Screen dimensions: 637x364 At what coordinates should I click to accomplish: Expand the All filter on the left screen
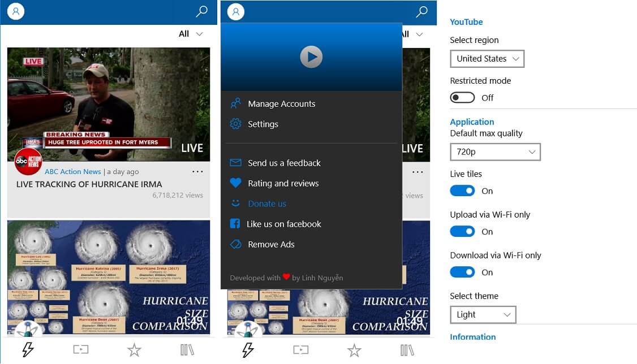tap(191, 34)
